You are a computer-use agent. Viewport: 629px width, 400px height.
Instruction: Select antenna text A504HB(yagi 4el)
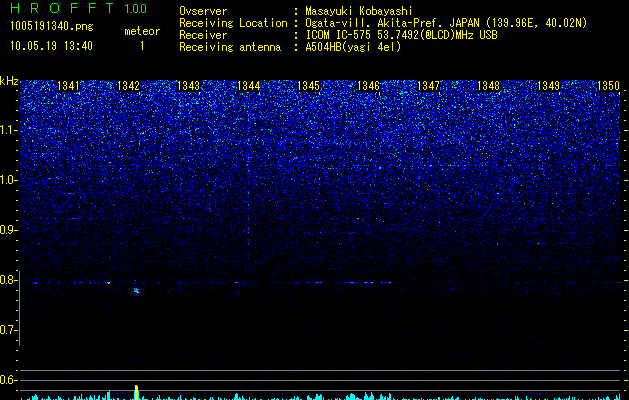(x=353, y=47)
